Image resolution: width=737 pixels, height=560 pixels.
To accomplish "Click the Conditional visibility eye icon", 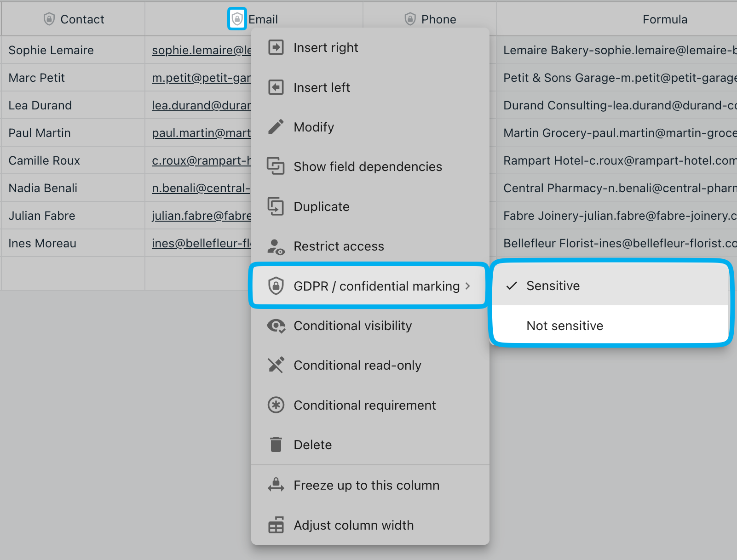I will click(x=276, y=326).
